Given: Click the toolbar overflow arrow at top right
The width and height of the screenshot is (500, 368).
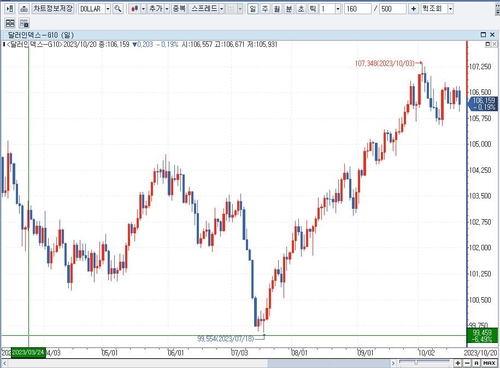Looking at the screenshot, I should pos(498,9).
